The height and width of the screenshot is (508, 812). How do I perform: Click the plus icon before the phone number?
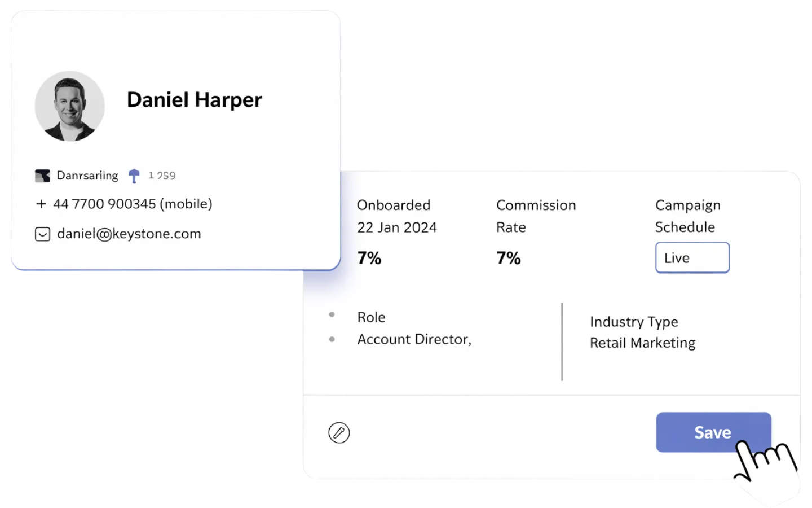coord(40,203)
